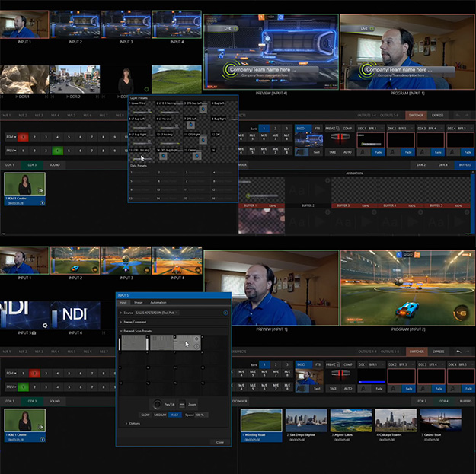Select the Chicago Towers clip thumbnail
Screen dimensions: 476x474
pyautogui.click(x=395, y=420)
